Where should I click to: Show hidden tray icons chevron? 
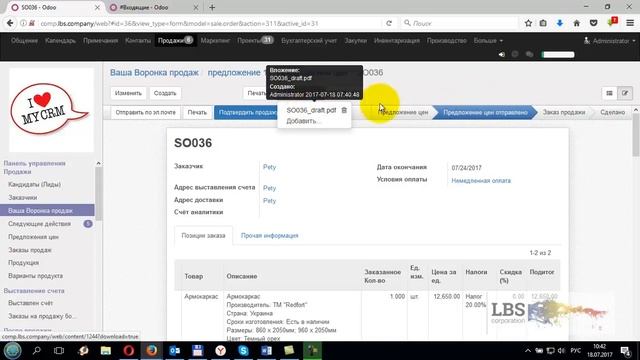(528, 351)
